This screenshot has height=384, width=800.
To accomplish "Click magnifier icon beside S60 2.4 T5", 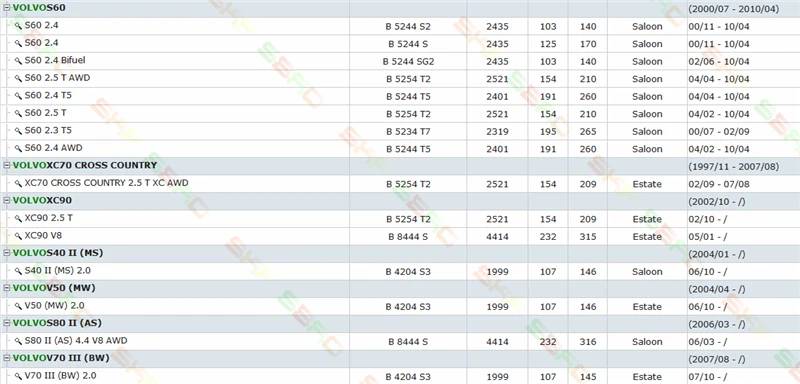I will point(18,96).
